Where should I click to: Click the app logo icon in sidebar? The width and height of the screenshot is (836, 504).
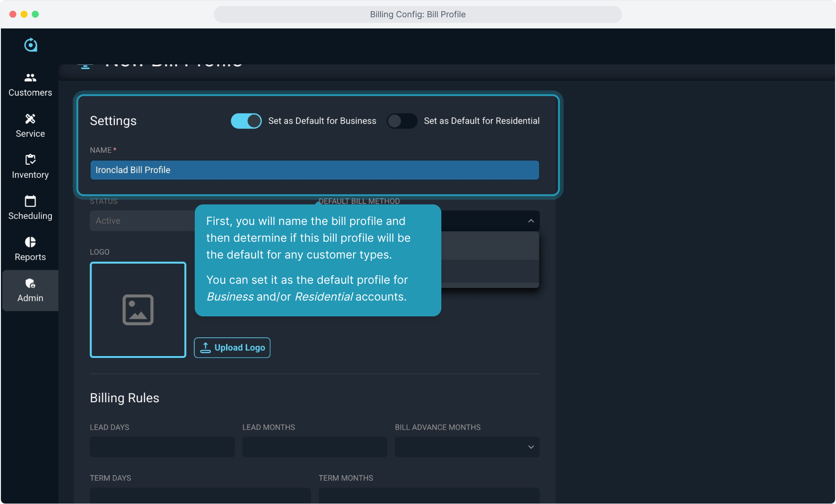[30, 45]
